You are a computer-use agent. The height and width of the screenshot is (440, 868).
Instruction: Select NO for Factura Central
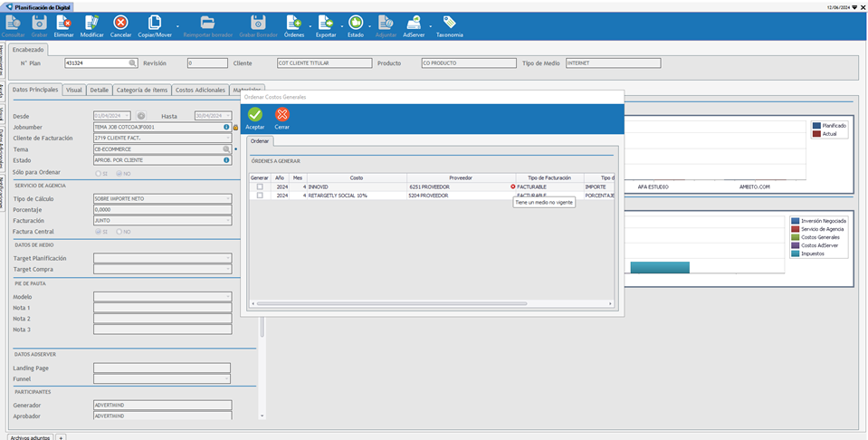click(119, 232)
